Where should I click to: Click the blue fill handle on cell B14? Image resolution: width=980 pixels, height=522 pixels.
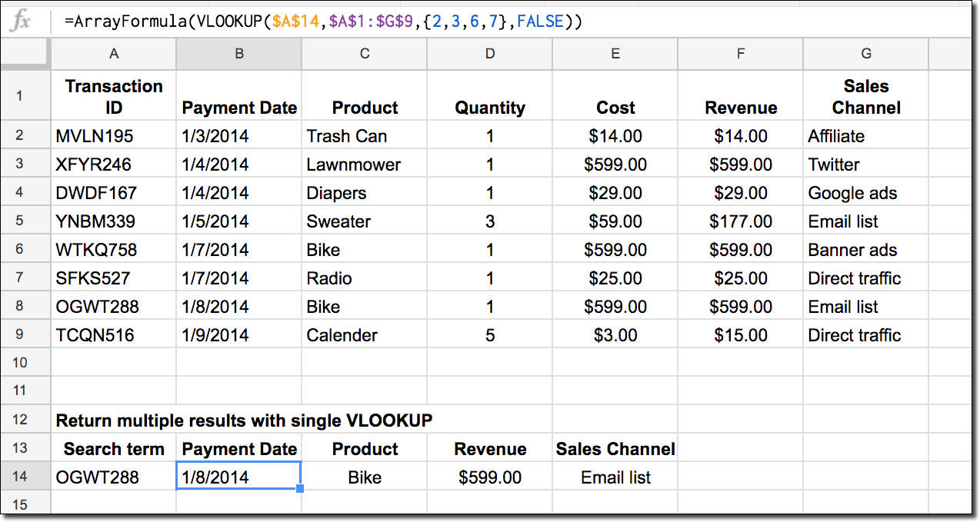click(x=299, y=487)
